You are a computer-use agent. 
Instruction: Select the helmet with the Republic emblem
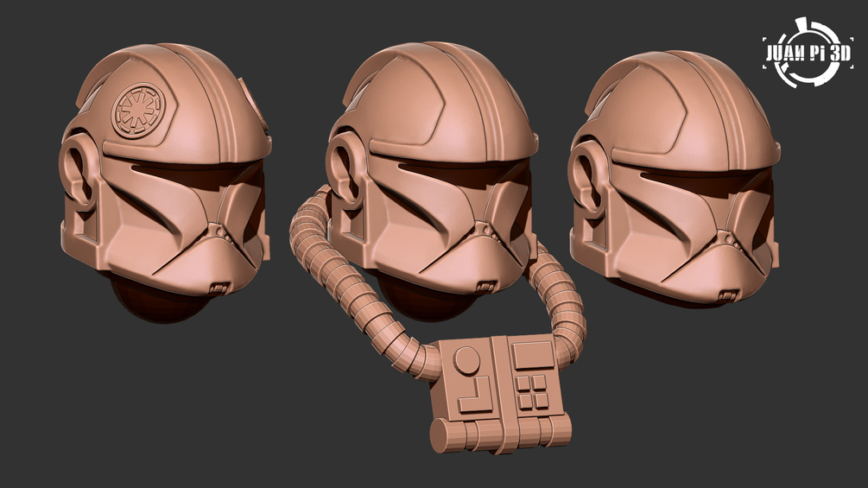tap(165, 182)
